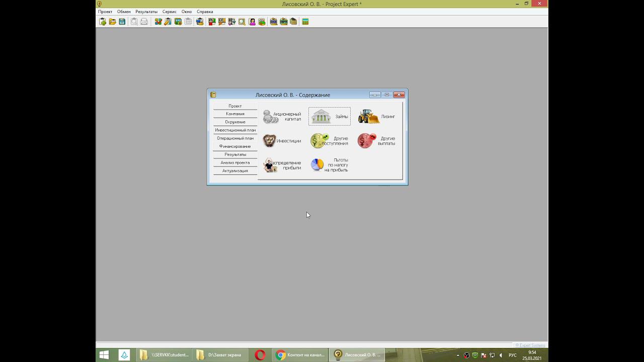Switch to the Проект section tab
This screenshot has height=362, width=644.
coord(235,106)
